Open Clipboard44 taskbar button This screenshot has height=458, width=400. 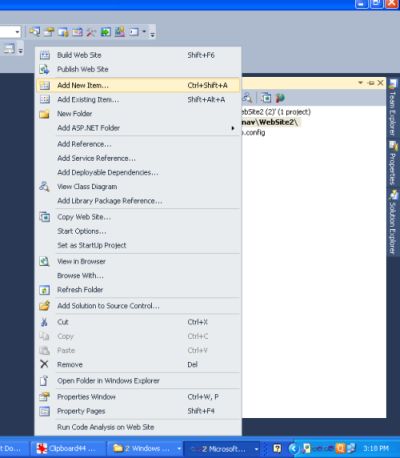click(x=68, y=449)
